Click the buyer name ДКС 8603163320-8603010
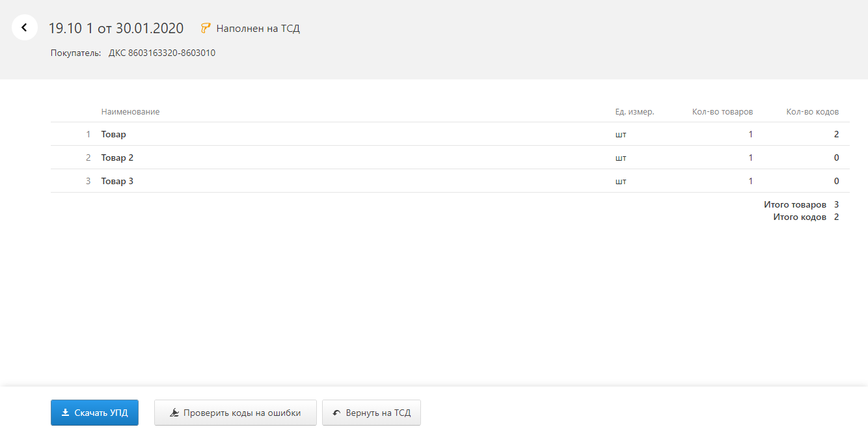Viewport: 868px width, 438px height. [x=162, y=53]
